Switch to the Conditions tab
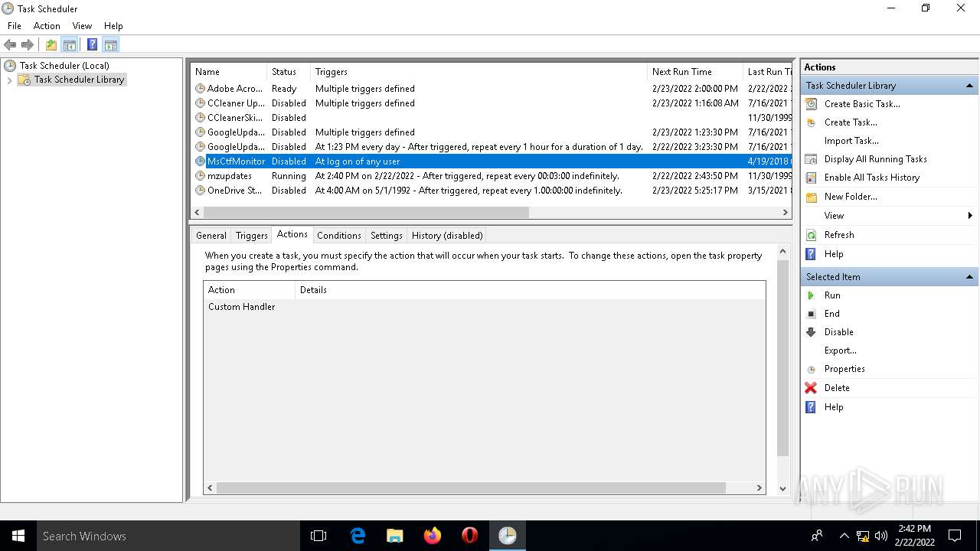 (339, 236)
